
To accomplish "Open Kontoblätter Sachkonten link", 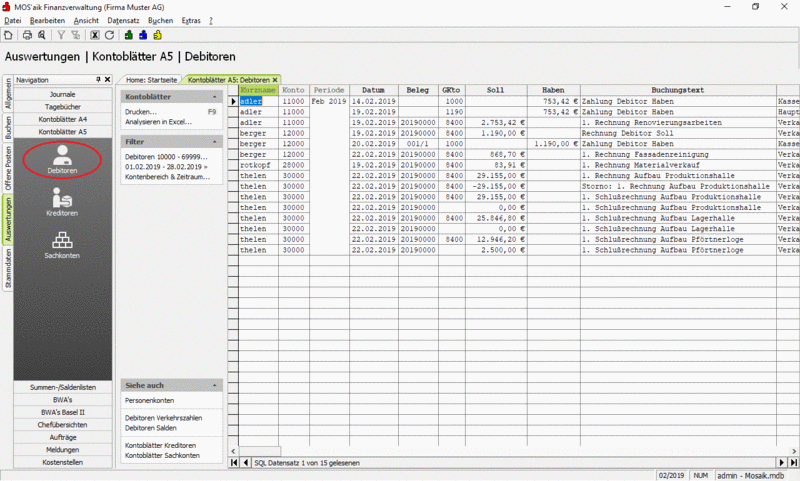I will click(162, 455).
